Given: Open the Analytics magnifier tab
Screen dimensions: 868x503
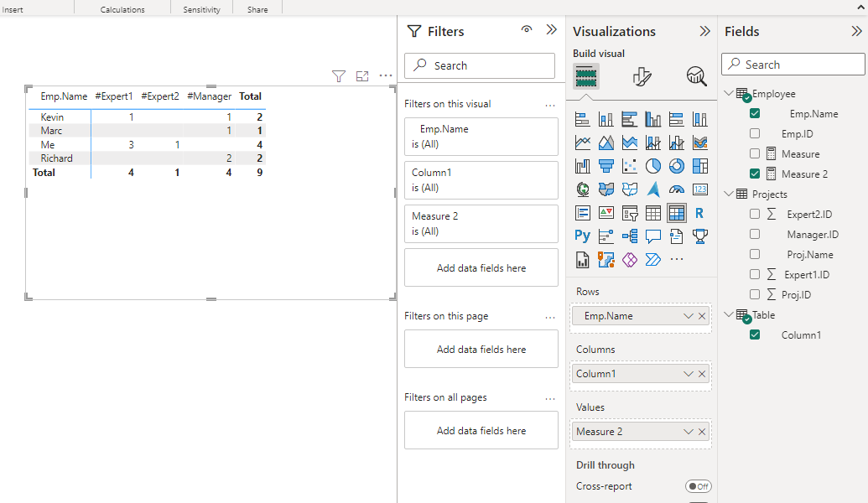Looking at the screenshot, I should [696, 76].
